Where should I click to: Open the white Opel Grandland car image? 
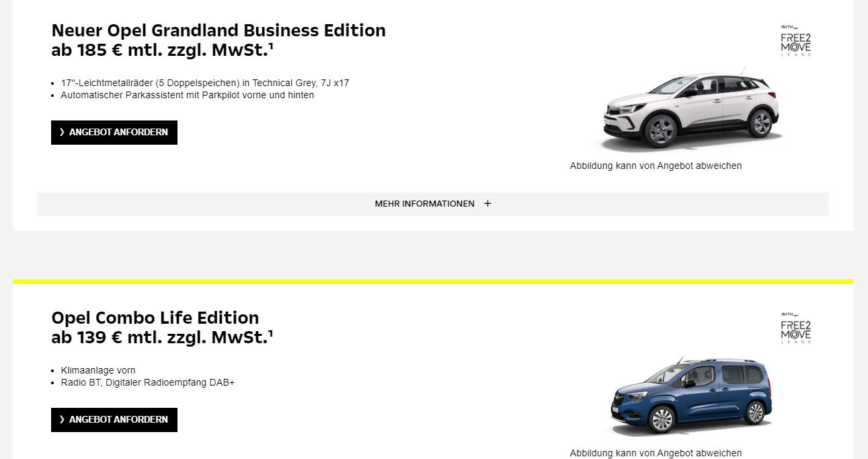[x=691, y=110]
